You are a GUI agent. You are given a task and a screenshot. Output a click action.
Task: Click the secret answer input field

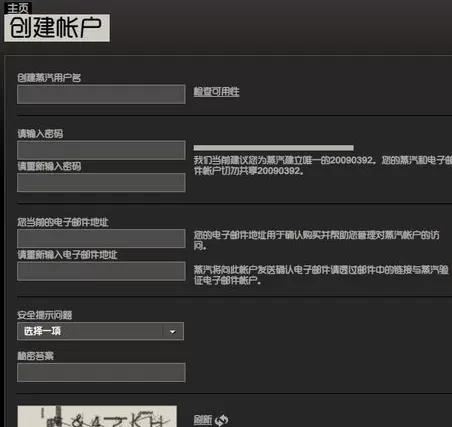(x=101, y=372)
